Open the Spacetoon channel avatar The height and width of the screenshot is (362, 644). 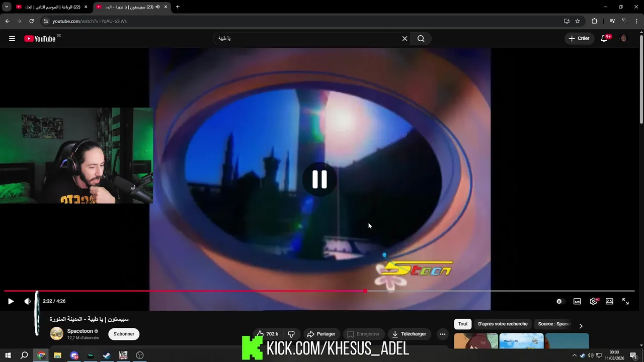[57, 333]
